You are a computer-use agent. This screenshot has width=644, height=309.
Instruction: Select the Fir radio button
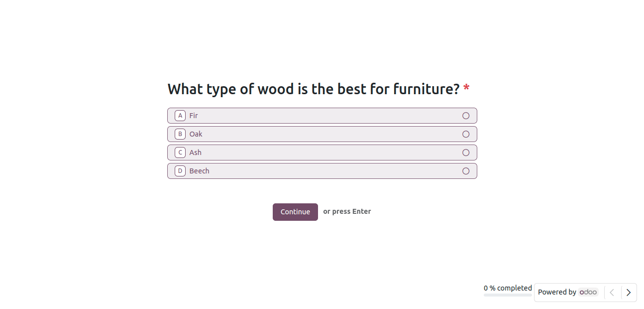click(x=466, y=116)
